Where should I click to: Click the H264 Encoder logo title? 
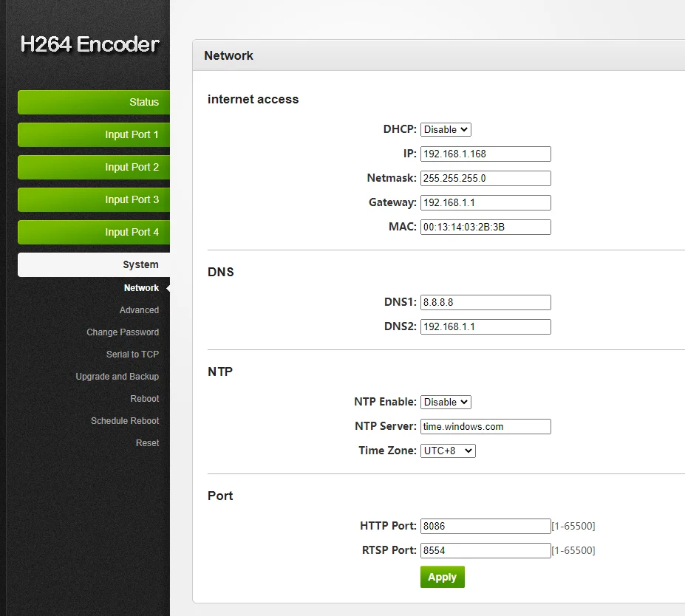pos(89,44)
